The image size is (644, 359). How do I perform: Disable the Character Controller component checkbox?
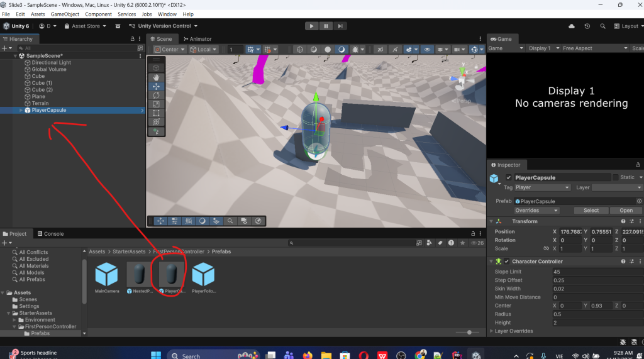coord(507,262)
